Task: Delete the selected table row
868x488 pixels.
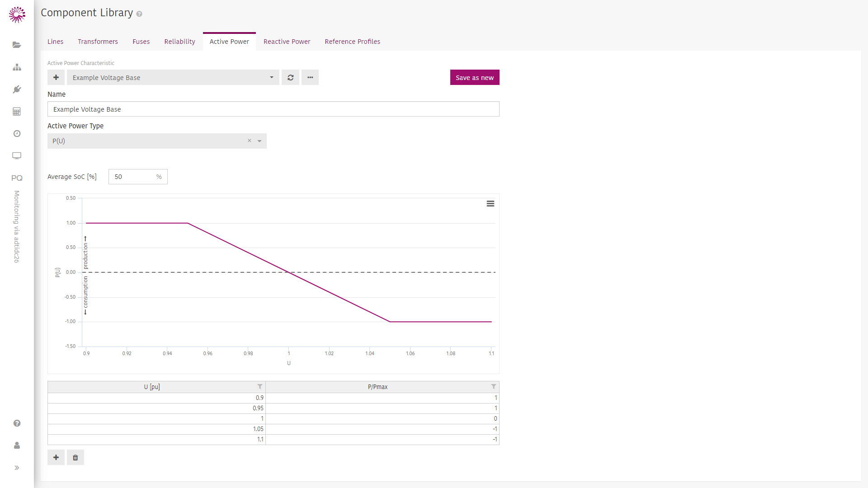Action: 75,457
